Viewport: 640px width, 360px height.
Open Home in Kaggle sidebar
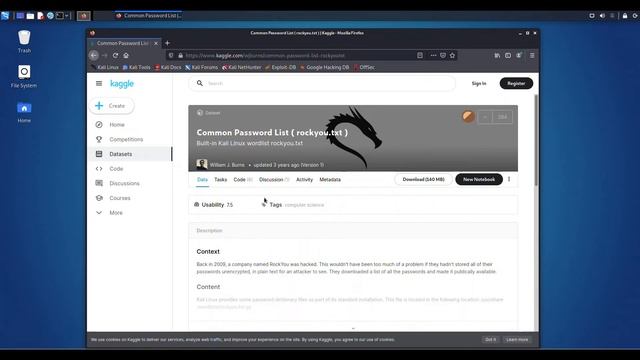117,124
